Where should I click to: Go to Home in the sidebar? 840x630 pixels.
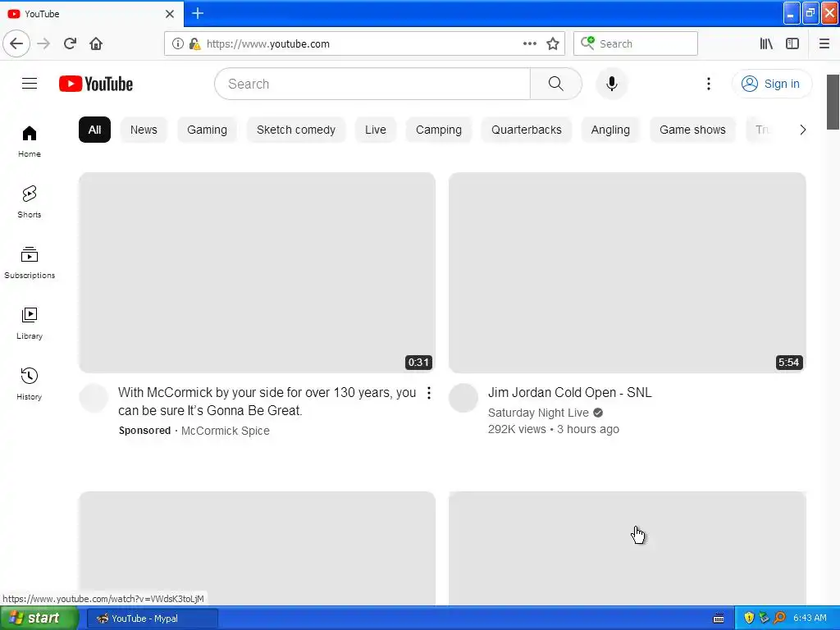(30, 141)
